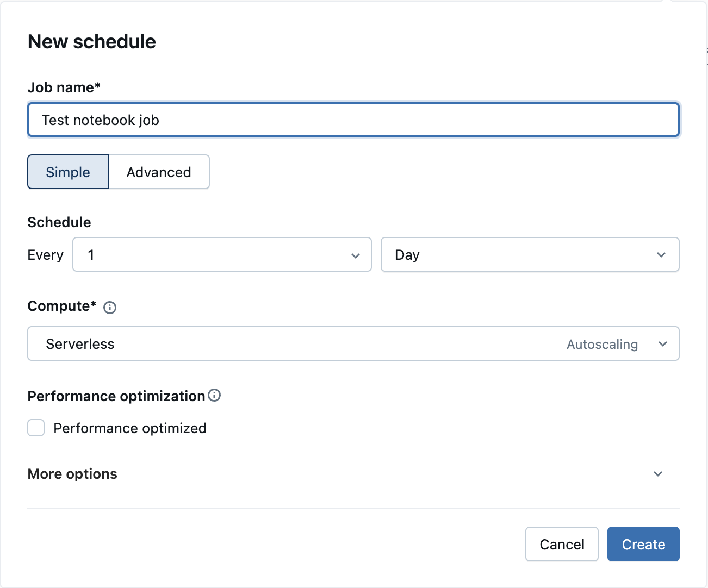Switch to the Advanced schedule tab
This screenshot has height=588, width=708.
point(159,172)
